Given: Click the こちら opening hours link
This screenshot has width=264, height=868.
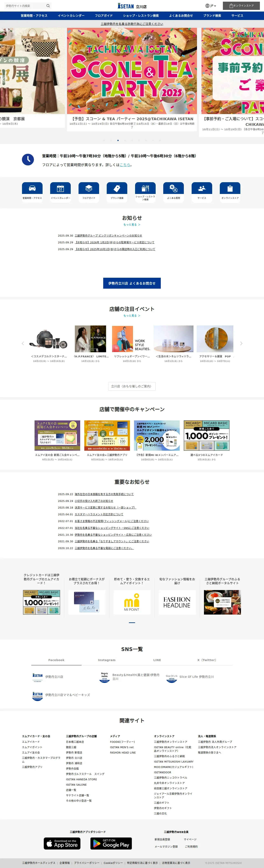Looking at the screenshot, I should 125,165.
